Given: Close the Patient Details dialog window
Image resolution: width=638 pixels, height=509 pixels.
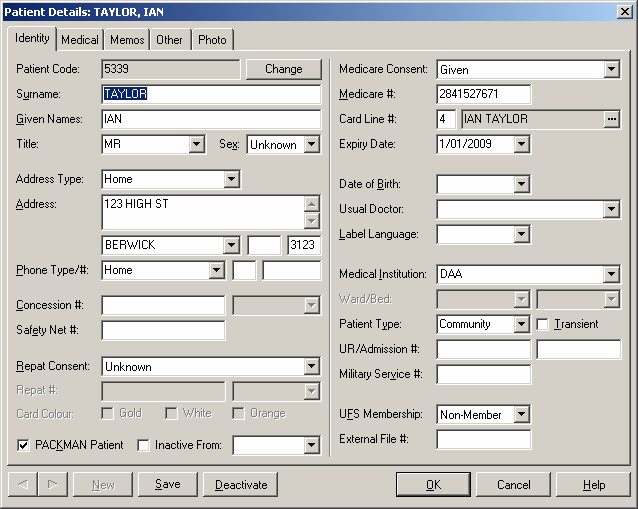Looking at the screenshot, I should (x=624, y=10).
